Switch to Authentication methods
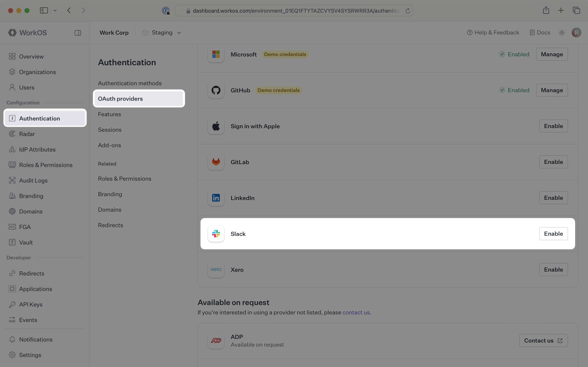 (130, 83)
